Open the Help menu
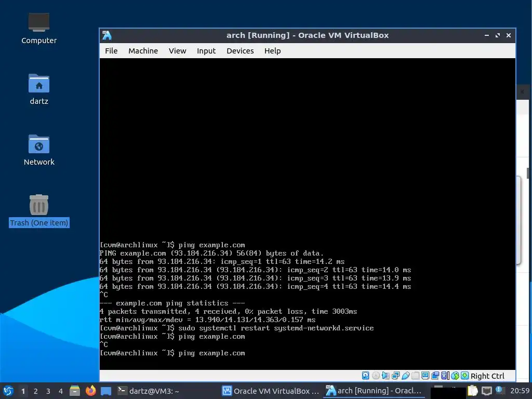The width and height of the screenshot is (532, 399). click(x=272, y=51)
